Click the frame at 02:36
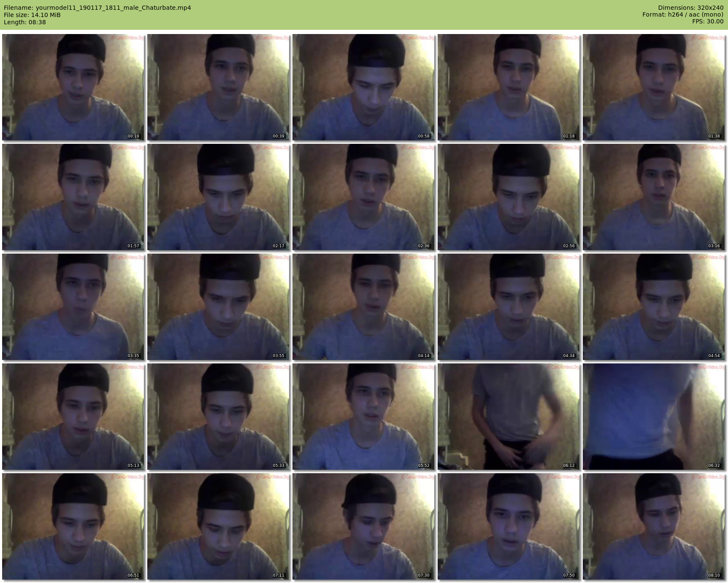This screenshot has height=583, width=728. 364,197
